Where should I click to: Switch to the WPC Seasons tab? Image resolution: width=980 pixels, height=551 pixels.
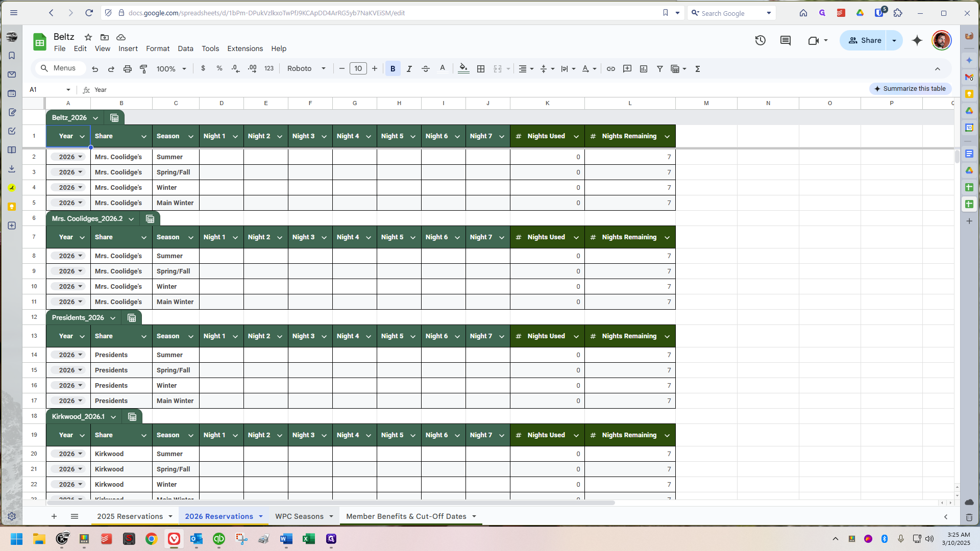pyautogui.click(x=299, y=516)
